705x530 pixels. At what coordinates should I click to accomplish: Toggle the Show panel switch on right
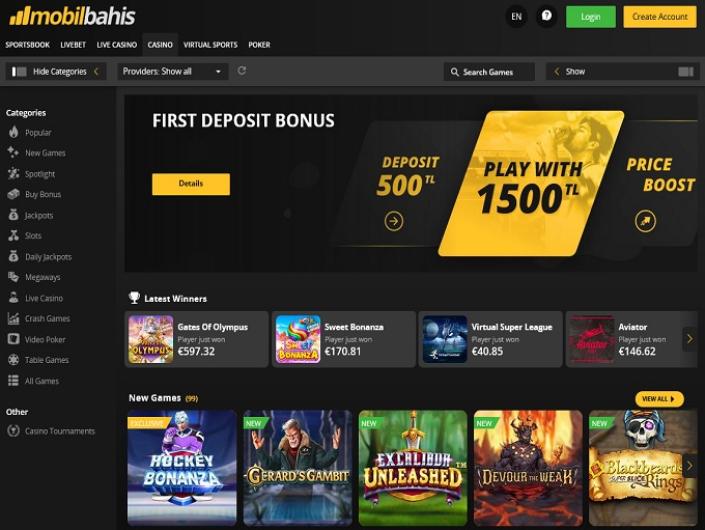pyautogui.click(x=686, y=71)
